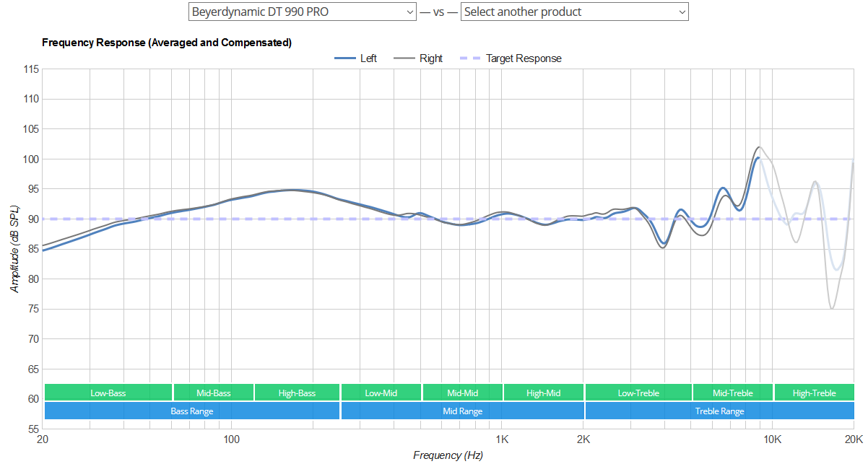Open the 'Select another product' comparison dropdown
The height and width of the screenshot is (464, 868).
coord(575,12)
